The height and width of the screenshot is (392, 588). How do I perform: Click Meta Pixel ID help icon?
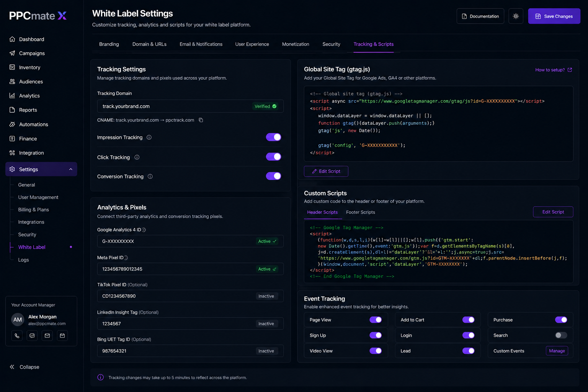tap(126, 258)
